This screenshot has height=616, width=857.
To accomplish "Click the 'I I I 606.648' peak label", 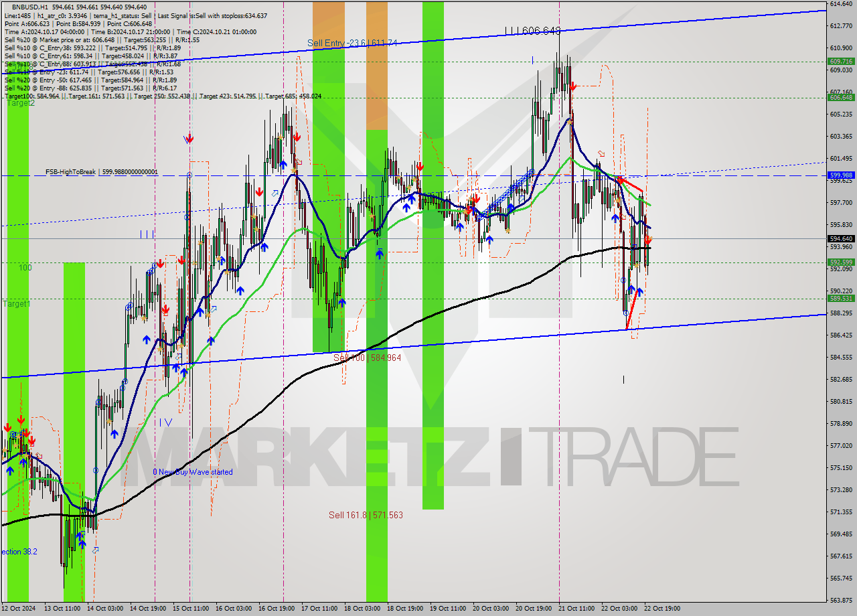I will [533, 31].
